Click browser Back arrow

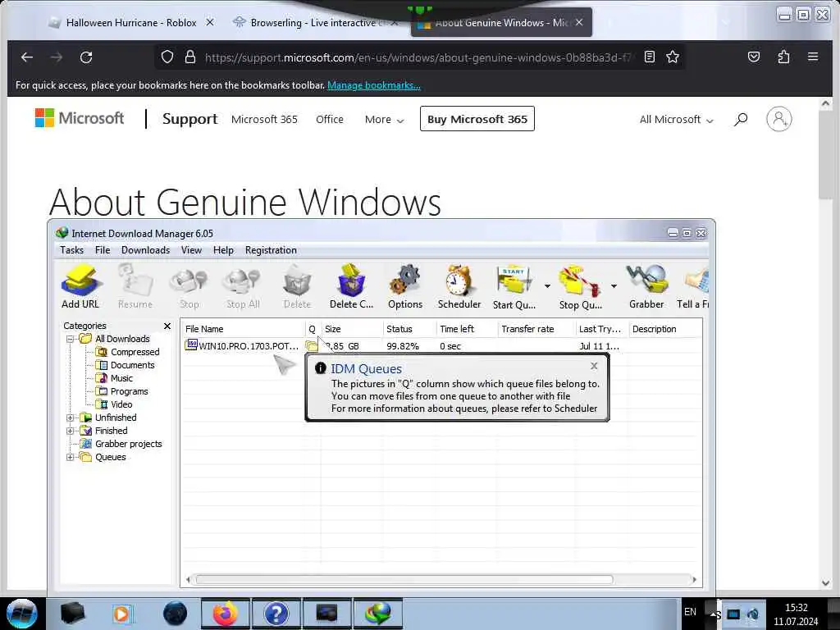click(27, 57)
